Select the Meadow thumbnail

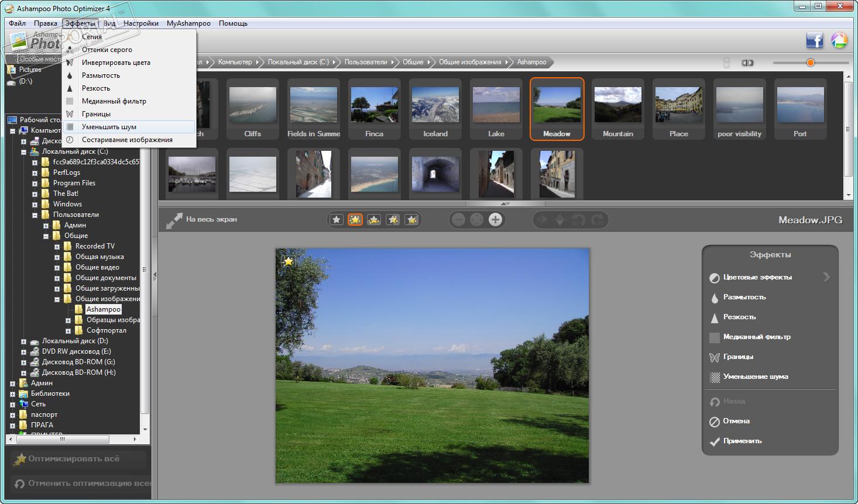click(x=557, y=109)
